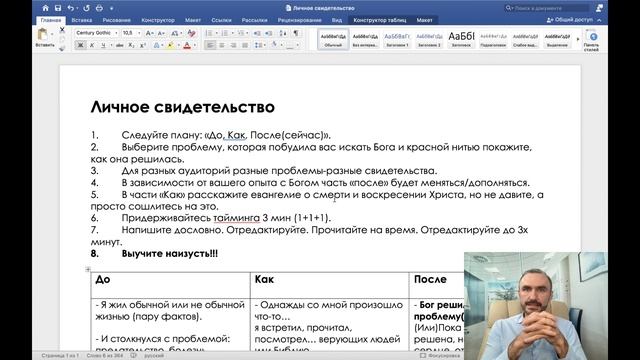Apply the Подзаголовок style
Screen dimensions: 640x360
click(493, 40)
